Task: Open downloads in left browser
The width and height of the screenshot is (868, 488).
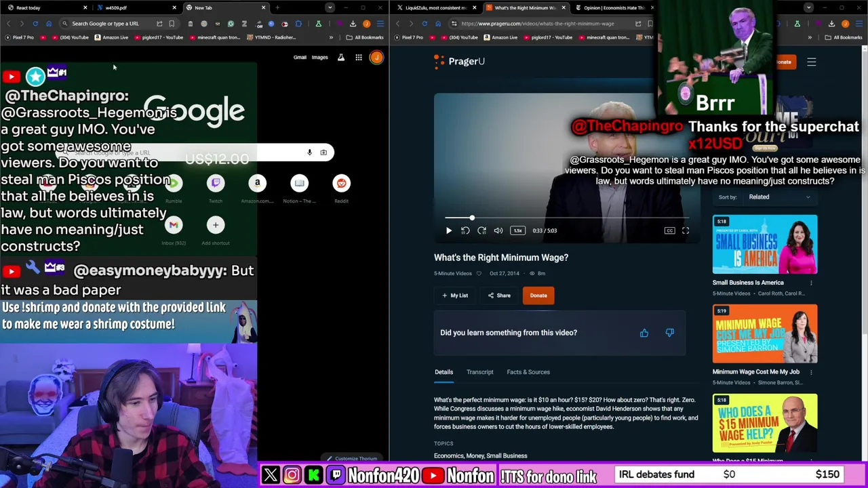Action: point(353,24)
